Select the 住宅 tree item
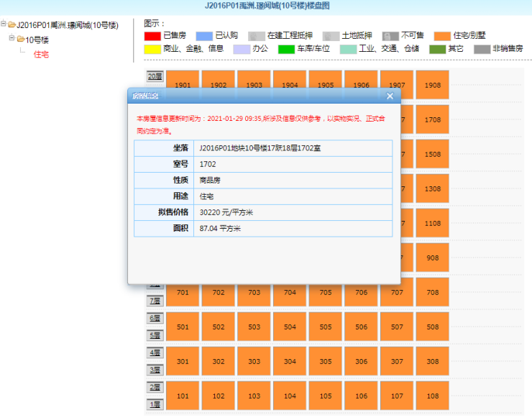This screenshot has height=418, width=532. click(x=41, y=55)
